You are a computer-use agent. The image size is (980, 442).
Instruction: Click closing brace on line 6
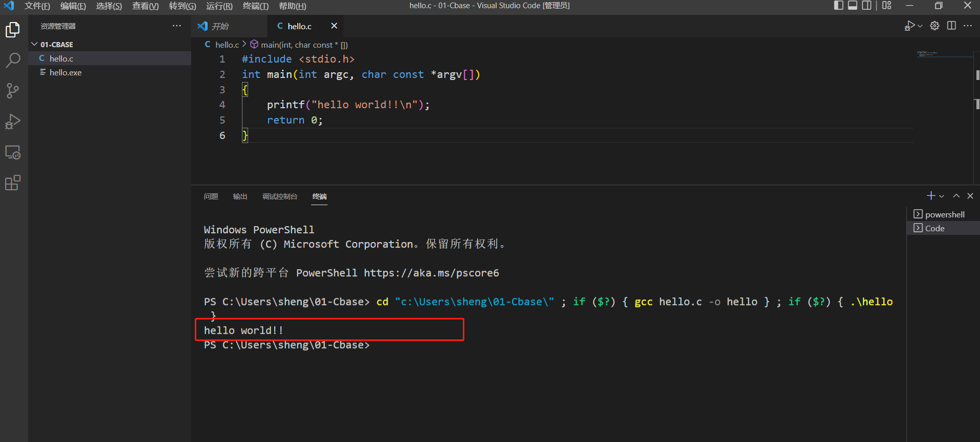pos(245,135)
